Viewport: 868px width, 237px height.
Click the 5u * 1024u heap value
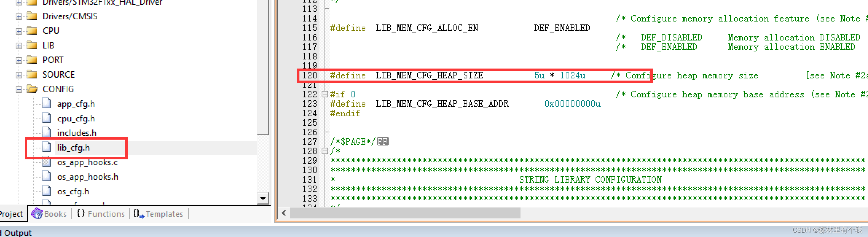point(560,75)
